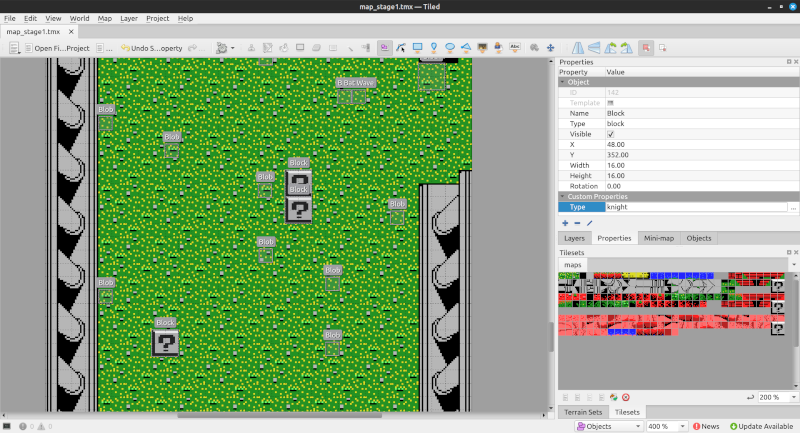Click Open File or Project button

pyautogui.click(x=57, y=48)
